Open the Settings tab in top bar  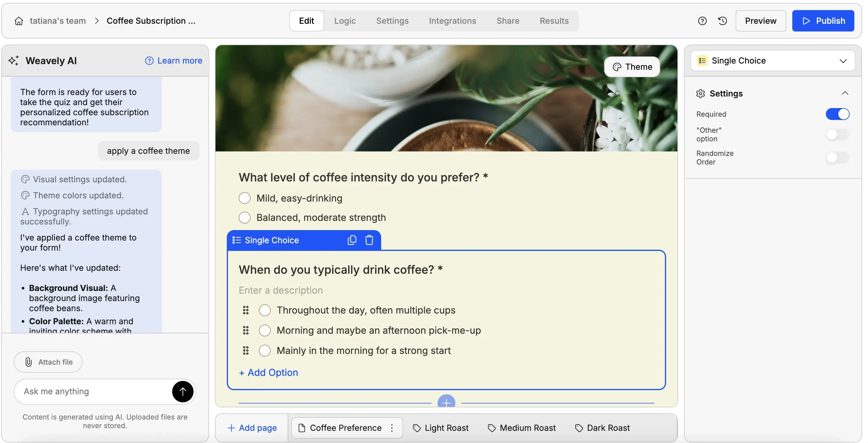coord(392,21)
